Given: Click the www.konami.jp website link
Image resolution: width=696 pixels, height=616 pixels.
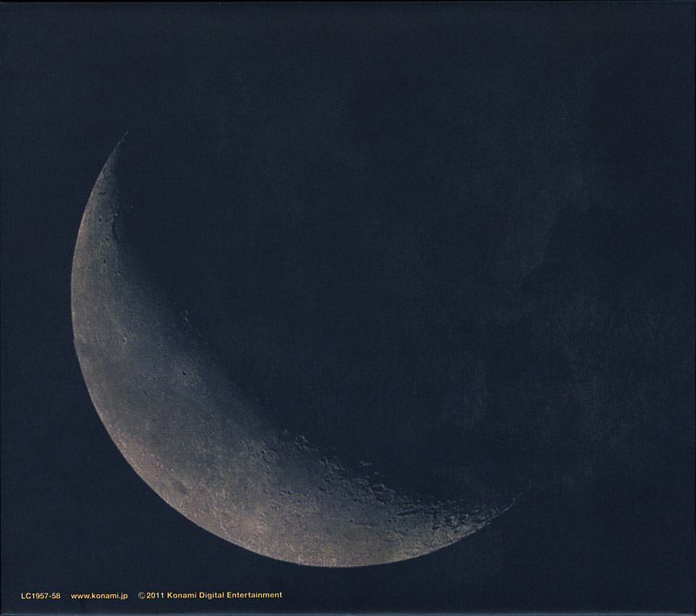Looking at the screenshot, I should point(99,596).
